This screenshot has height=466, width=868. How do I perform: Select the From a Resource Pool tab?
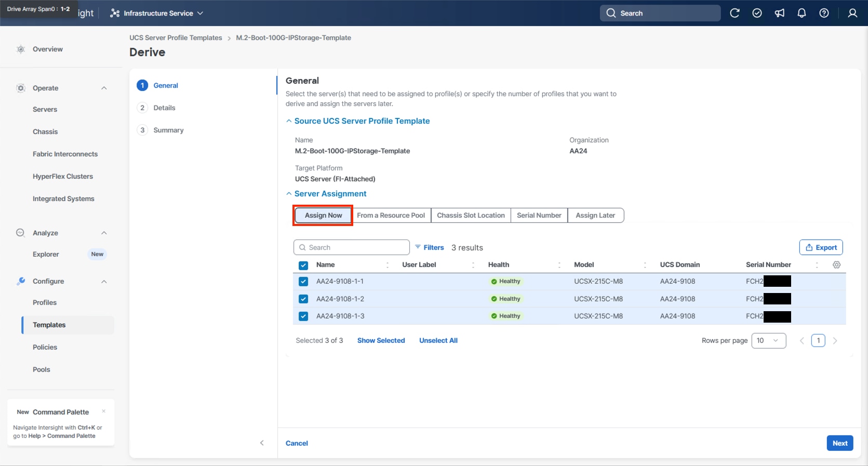pos(391,215)
